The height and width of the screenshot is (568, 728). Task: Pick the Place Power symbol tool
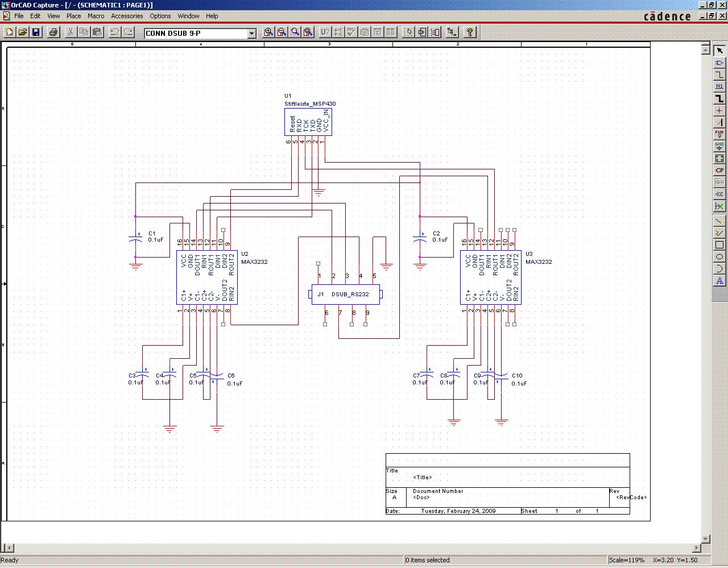click(719, 134)
